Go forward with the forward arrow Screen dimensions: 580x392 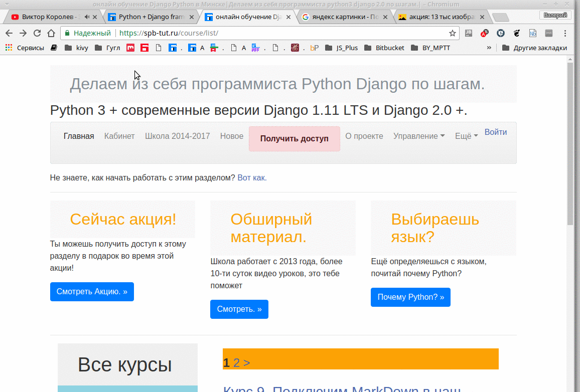[x=23, y=33]
